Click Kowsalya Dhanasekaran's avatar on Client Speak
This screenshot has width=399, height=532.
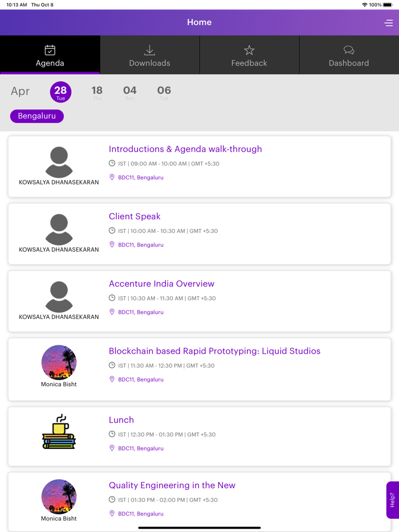click(x=59, y=229)
